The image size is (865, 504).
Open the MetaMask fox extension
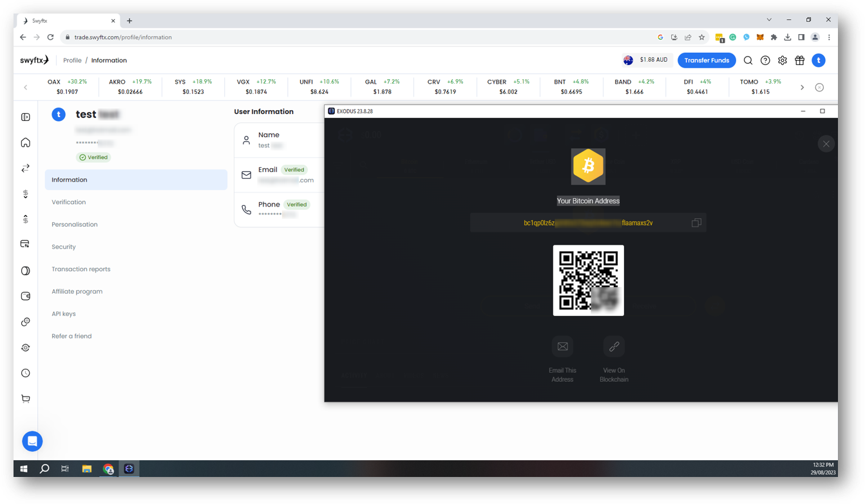click(760, 37)
